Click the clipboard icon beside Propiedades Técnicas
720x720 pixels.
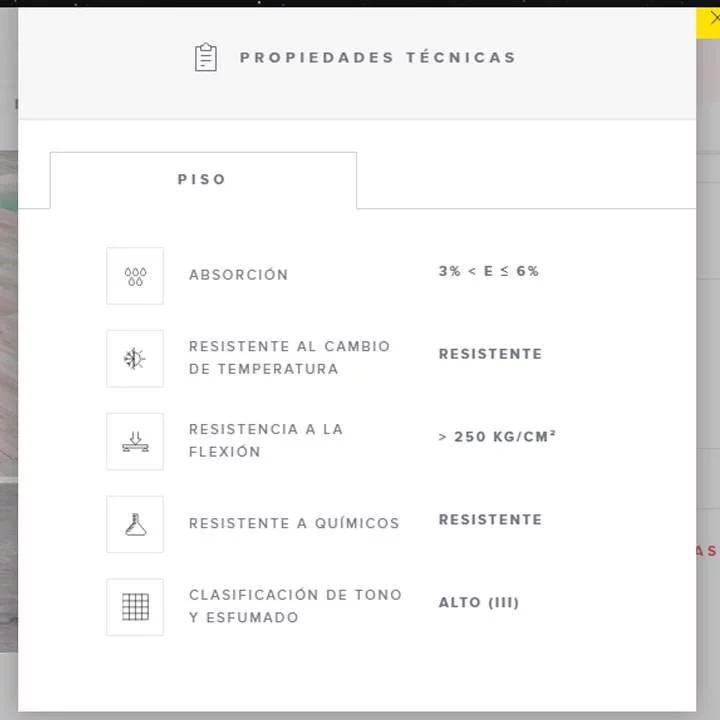coord(205,58)
